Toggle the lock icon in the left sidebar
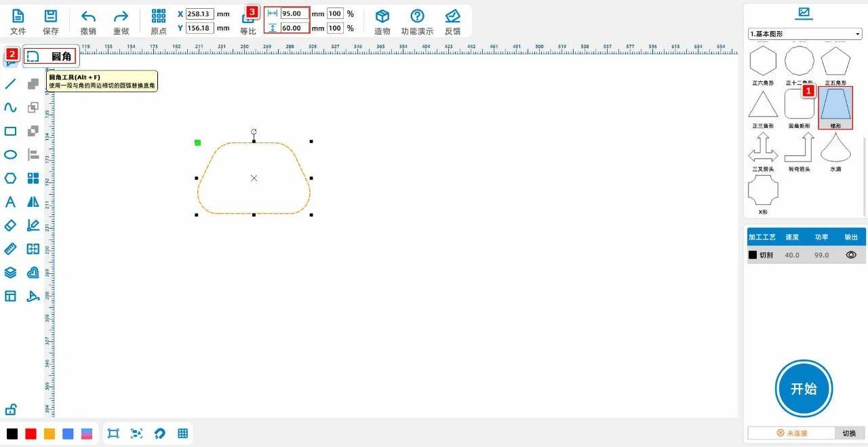Screen dimensions: 868x447 pyautogui.click(x=10, y=410)
